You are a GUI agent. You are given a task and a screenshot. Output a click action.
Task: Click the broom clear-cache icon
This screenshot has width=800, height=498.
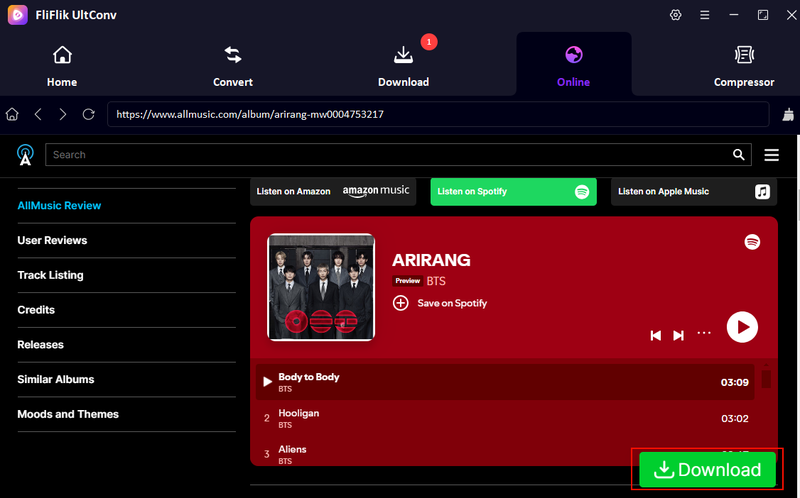pyautogui.click(x=788, y=114)
